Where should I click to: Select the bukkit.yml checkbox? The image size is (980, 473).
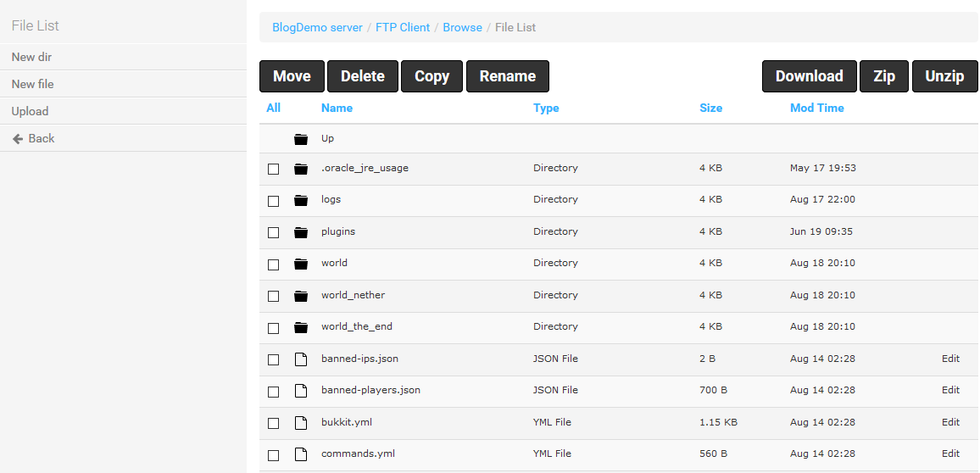pyautogui.click(x=273, y=424)
